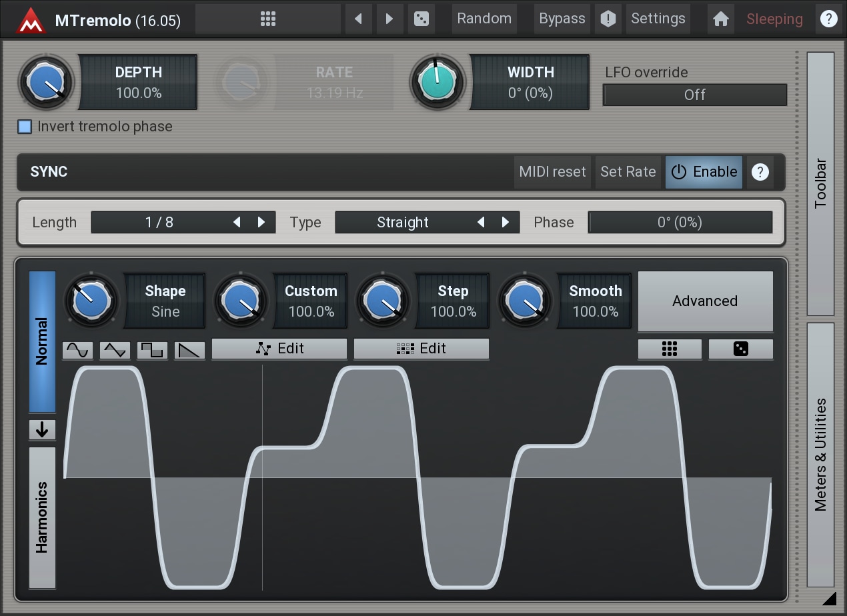This screenshot has width=847, height=616.
Task: Select previous Length value with left arrow
Action: point(237,223)
